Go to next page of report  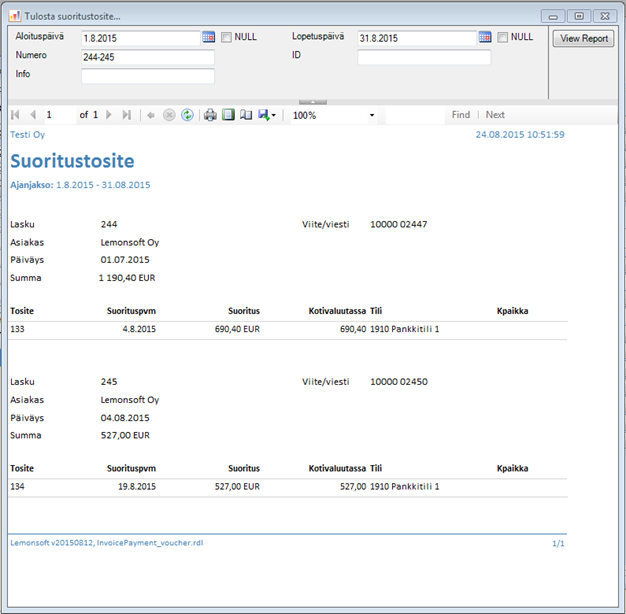click(109, 115)
